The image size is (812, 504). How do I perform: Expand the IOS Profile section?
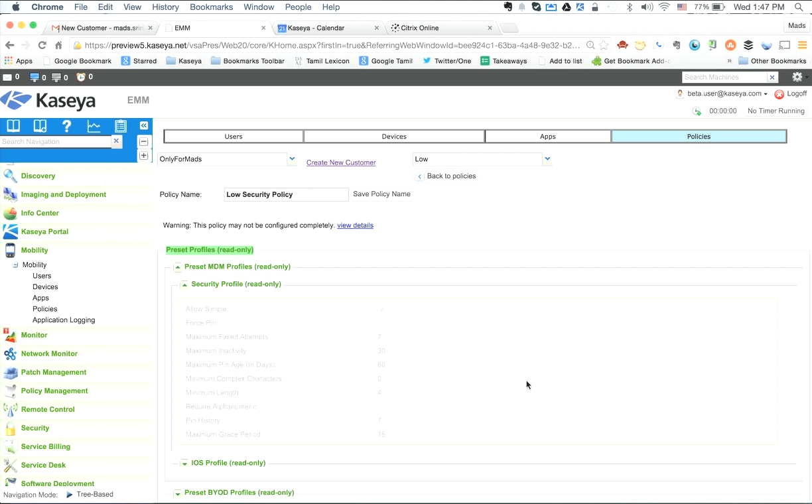point(184,464)
